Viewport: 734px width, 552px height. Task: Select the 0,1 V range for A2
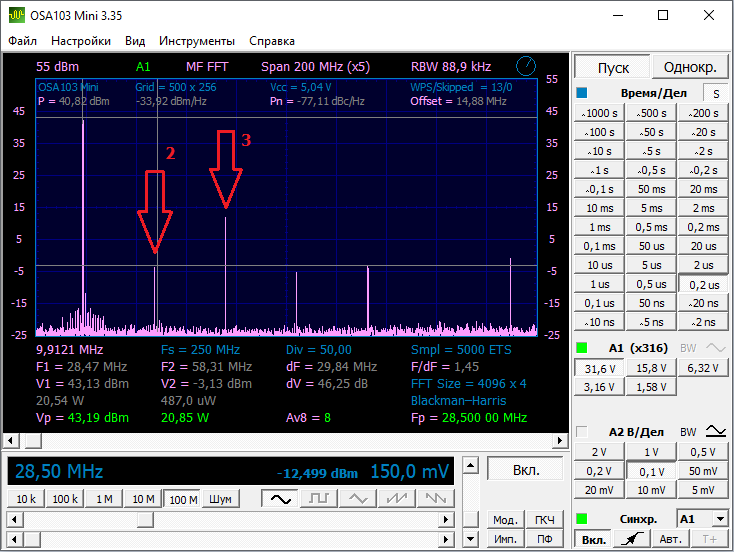point(651,471)
